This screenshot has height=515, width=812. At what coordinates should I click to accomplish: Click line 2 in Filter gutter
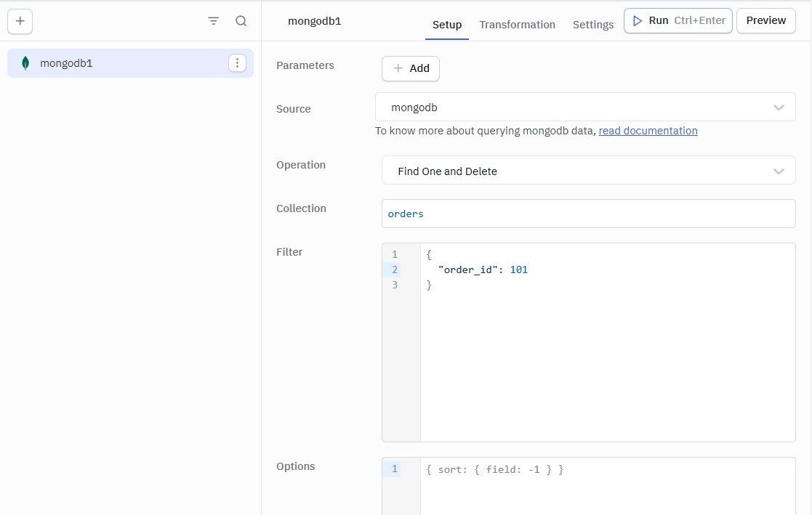(x=395, y=270)
